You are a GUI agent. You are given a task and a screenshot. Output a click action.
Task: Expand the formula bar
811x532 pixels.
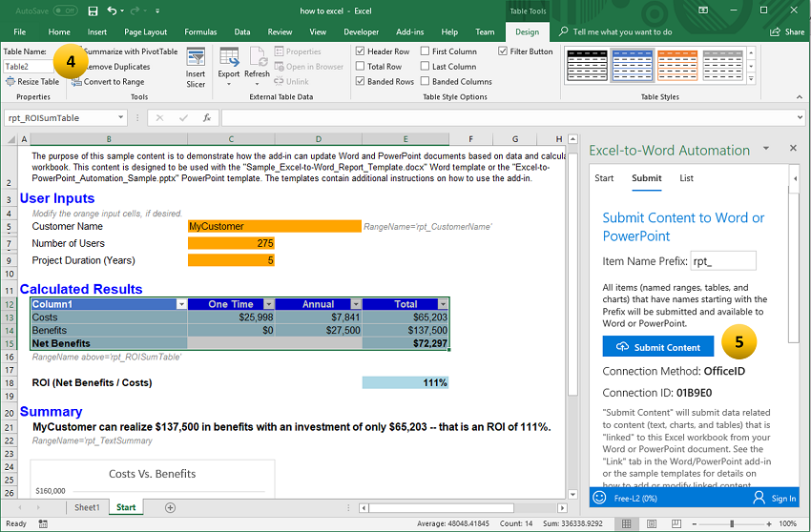tap(801, 117)
